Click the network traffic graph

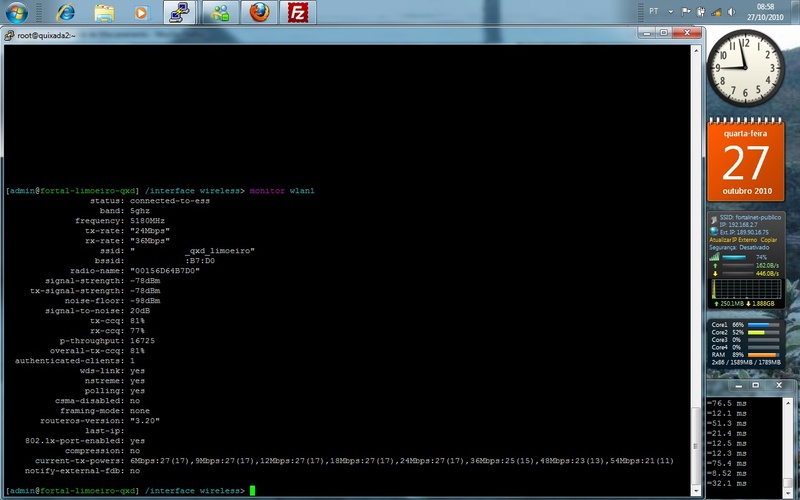click(746, 289)
